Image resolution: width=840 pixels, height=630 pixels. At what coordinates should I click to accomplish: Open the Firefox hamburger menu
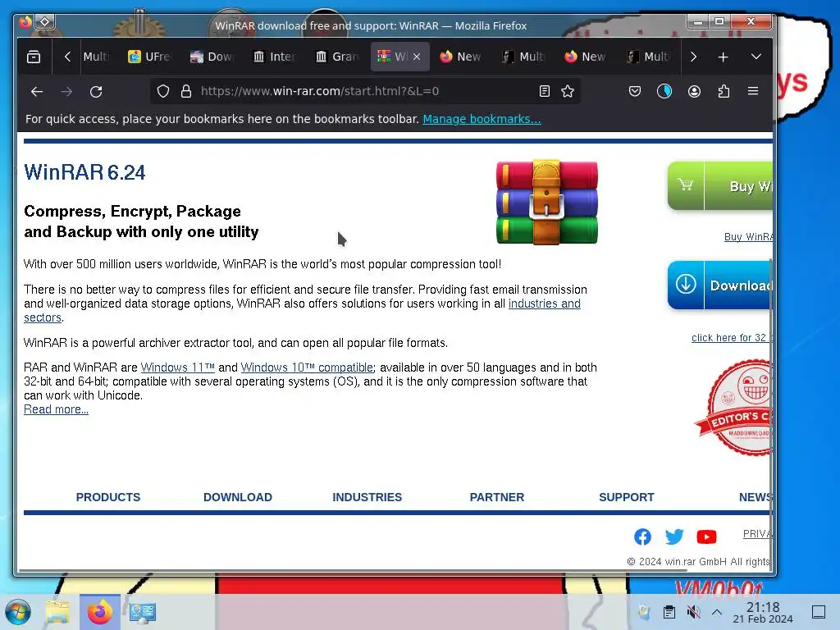[x=753, y=92]
